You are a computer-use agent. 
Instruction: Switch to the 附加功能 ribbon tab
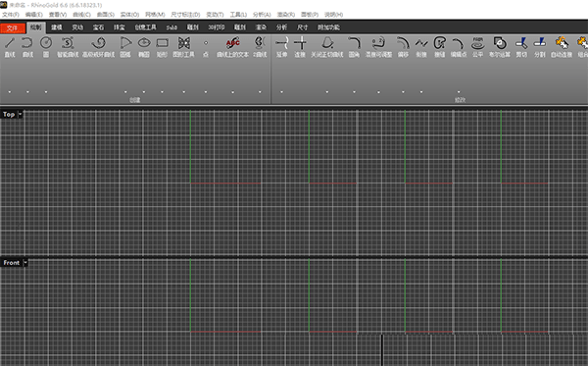pos(328,27)
